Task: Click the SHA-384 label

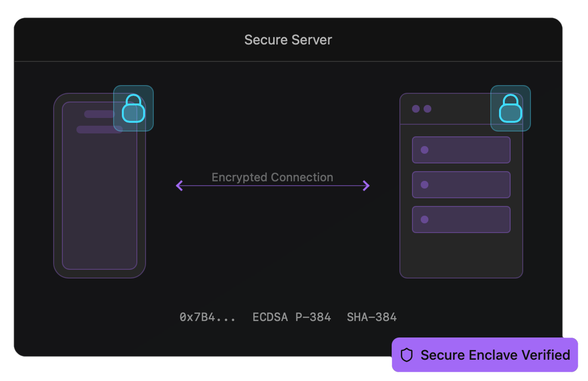Action: coord(371,317)
